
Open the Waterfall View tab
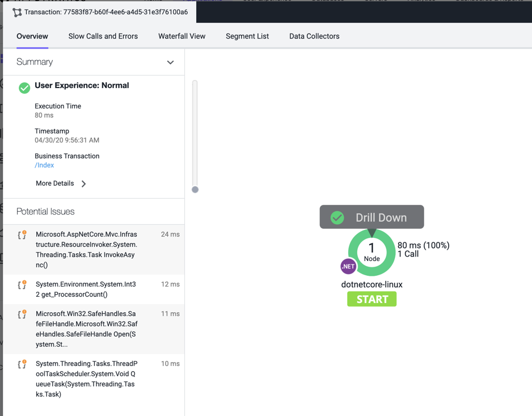coord(181,36)
